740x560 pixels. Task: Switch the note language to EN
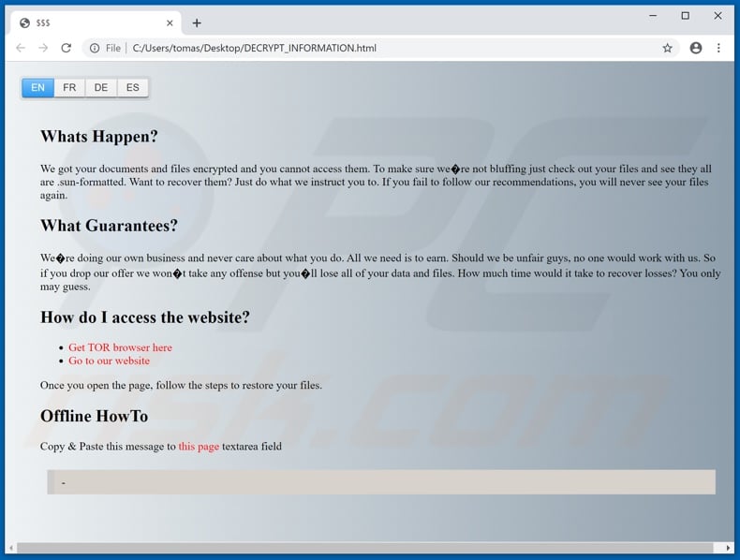[37, 88]
